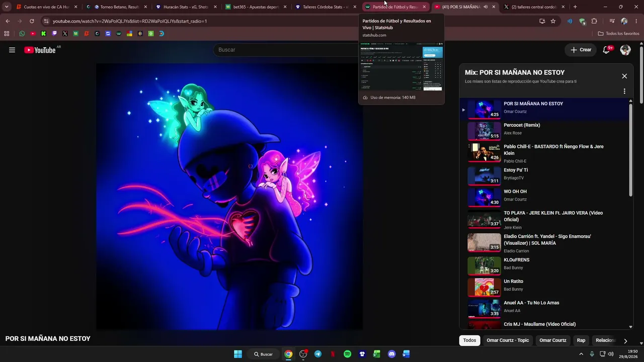Switch to the Talleres Córdoba Stats tab

tap(325, 7)
